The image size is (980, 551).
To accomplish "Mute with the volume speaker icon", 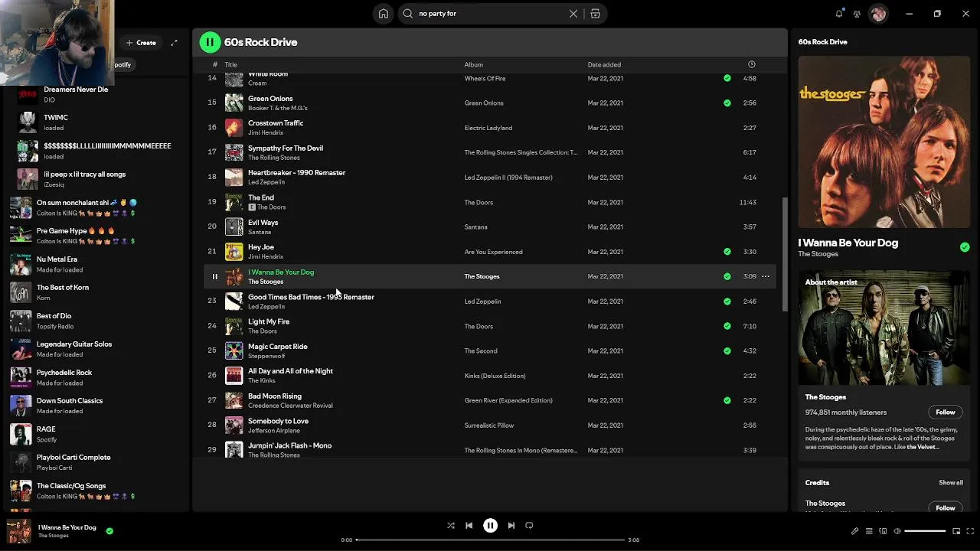I will (897, 531).
